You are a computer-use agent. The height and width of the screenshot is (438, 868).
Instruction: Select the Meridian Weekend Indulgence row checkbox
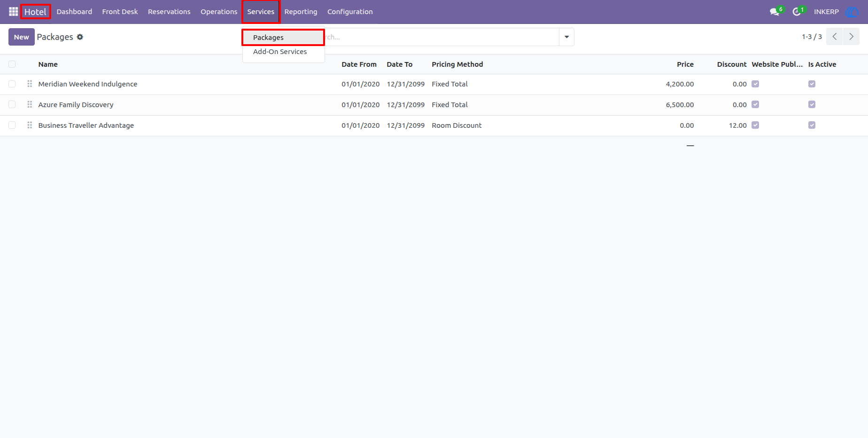tap(12, 84)
